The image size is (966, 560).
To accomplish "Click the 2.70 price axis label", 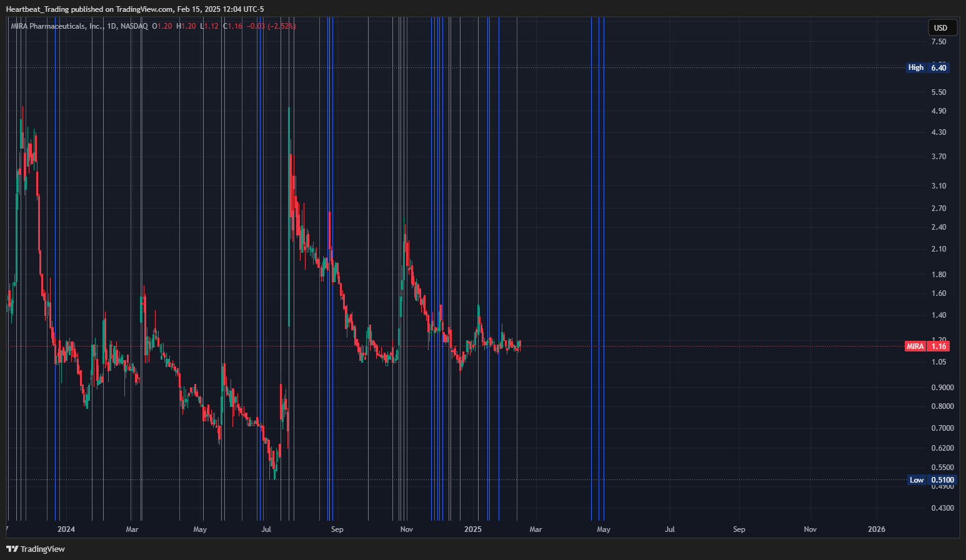I will (x=939, y=209).
